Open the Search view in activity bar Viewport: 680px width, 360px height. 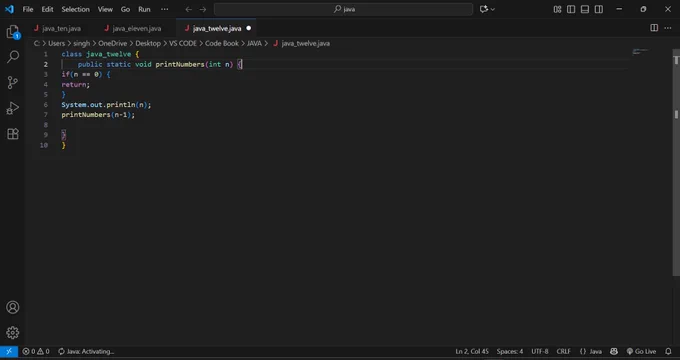pos(13,57)
